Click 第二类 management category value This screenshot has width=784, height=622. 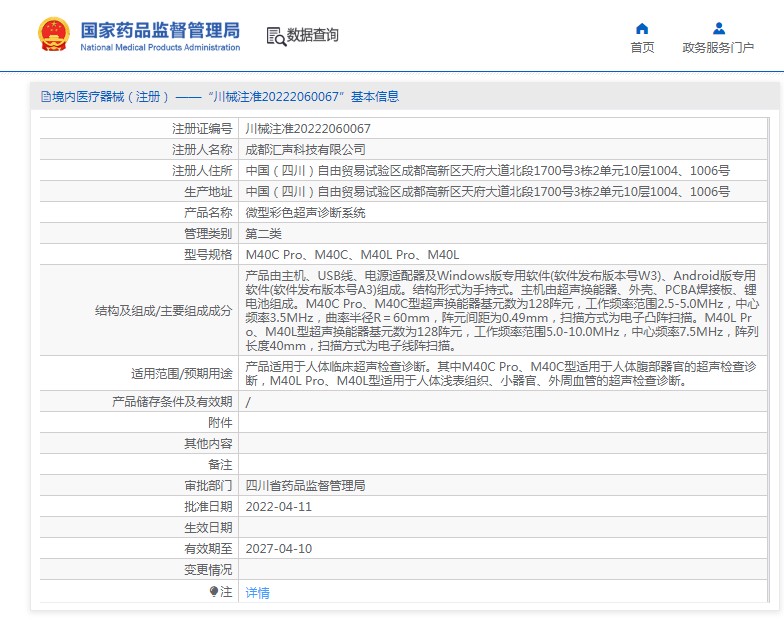(x=264, y=234)
